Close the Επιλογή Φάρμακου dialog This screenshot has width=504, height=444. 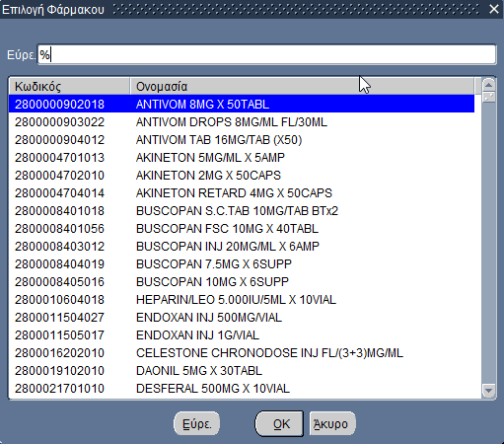[x=494, y=9]
